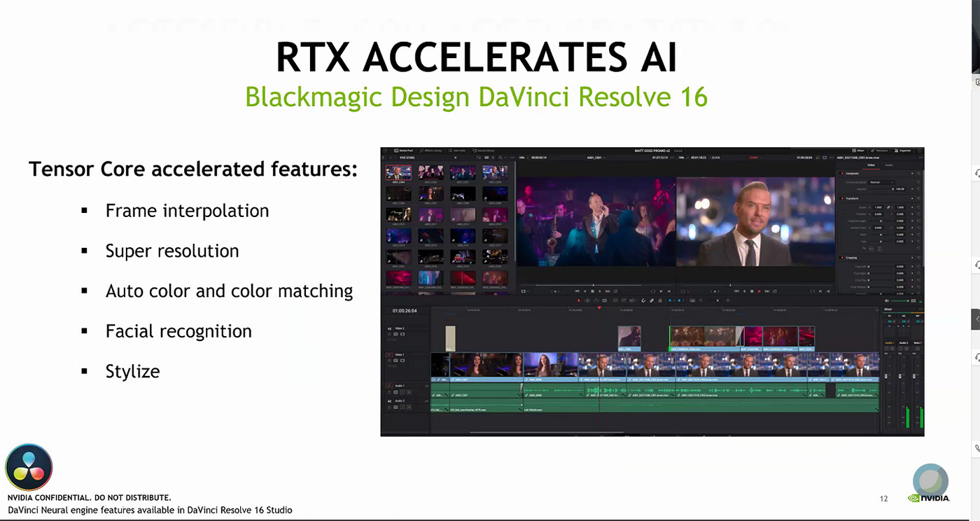Select the A001_C005 clip on Video 2
Image resolution: width=980 pixels, height=521 pixels.
coord(629,338)
